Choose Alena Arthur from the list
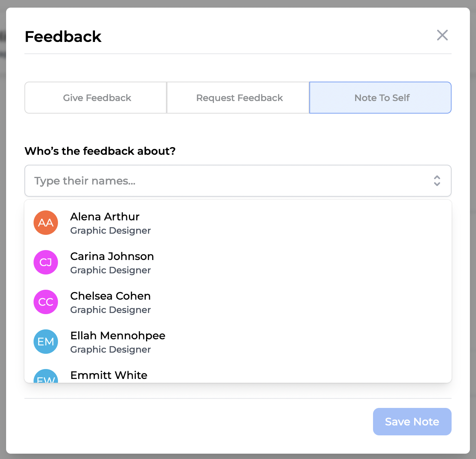Image resolution: width=476 pixels, height=459 pixels. (x=105, y=217)
